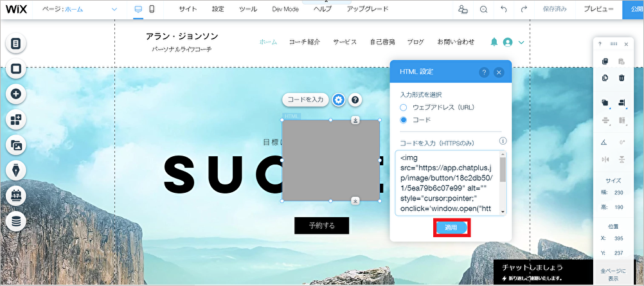The width and height of the screenshot is (644, 286).
Task: Open the Site menu
Action: click(x=188, y=9)
